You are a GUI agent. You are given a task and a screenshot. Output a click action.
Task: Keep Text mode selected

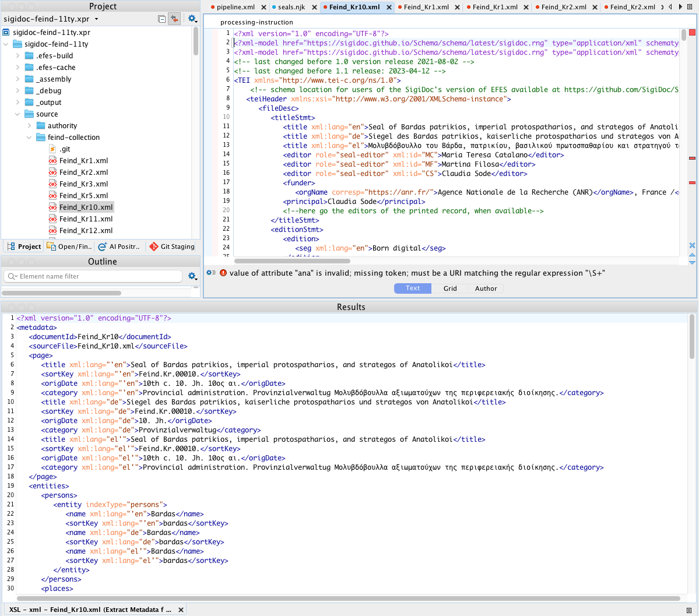[412, 288]
